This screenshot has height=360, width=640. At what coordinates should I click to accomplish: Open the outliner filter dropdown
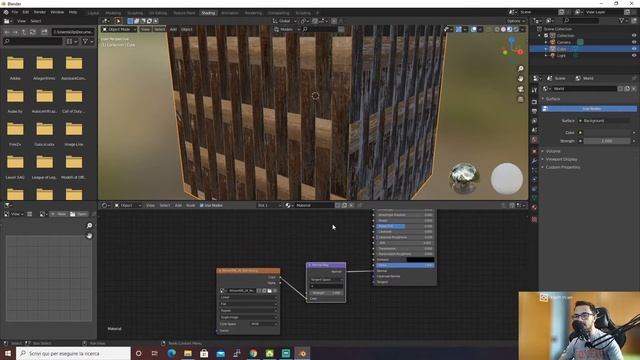click(x=624, y=20)
